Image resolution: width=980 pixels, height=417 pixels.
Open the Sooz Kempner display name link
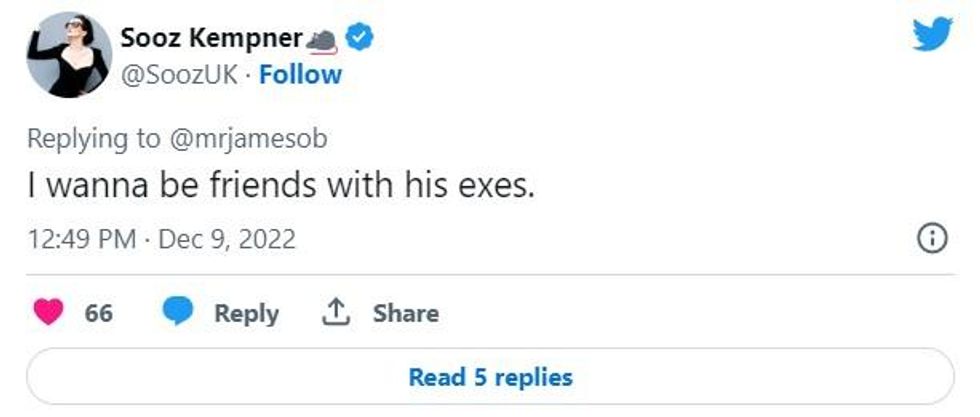[211, 38]
